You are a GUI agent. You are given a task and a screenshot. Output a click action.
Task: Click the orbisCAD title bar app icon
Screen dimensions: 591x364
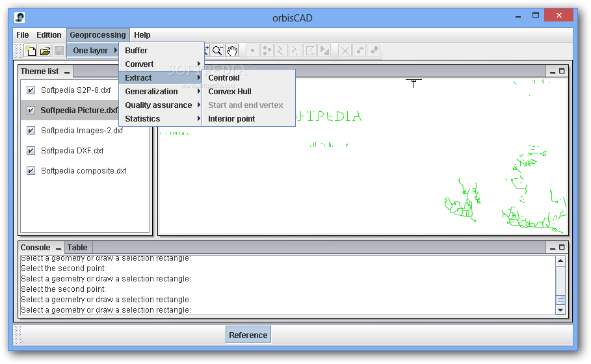[x=20, y=18]
